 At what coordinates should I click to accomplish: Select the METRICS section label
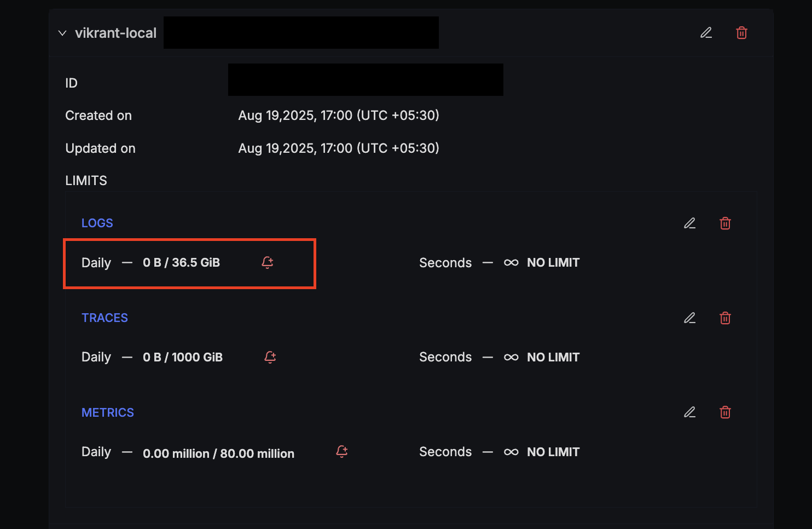[x=108, y=412]
